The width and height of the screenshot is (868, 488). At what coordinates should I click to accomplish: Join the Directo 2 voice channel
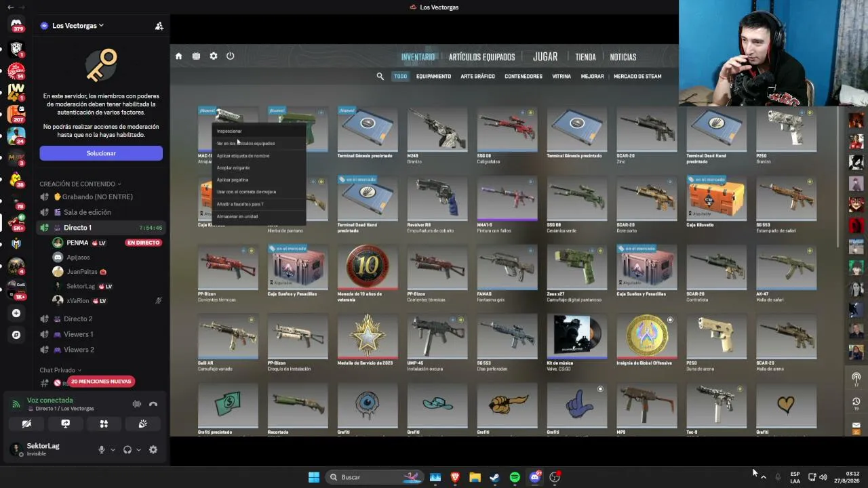(100, 319)
